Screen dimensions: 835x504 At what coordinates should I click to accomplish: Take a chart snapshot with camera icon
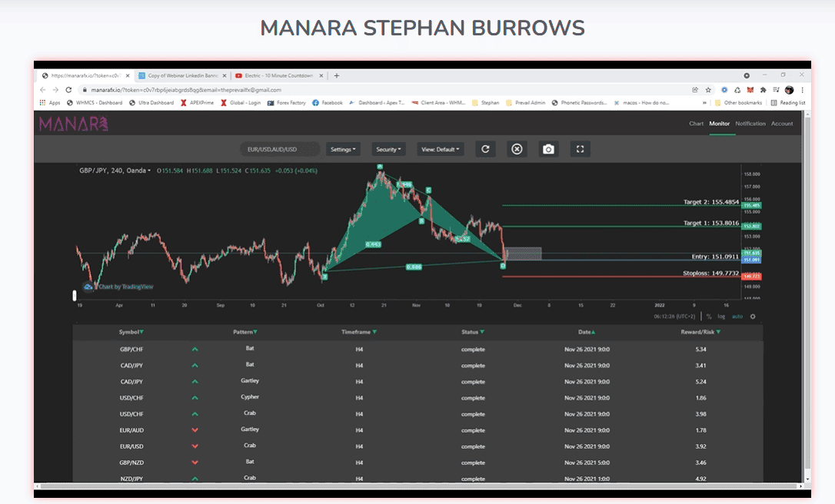(548, 149)
